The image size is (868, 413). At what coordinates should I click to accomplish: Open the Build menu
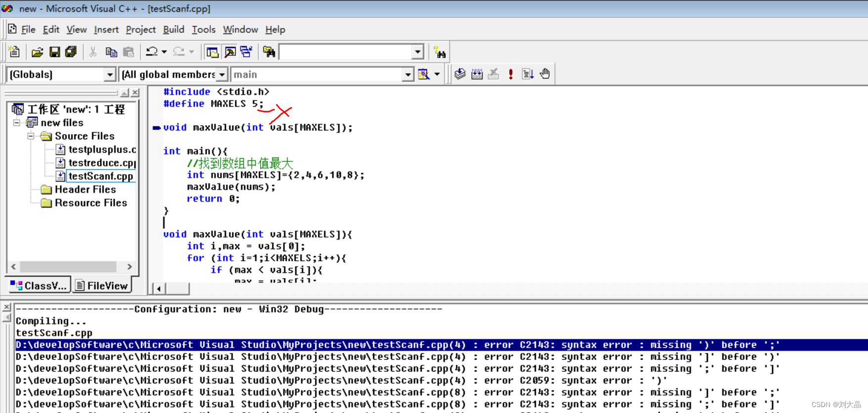coord(174,30)
